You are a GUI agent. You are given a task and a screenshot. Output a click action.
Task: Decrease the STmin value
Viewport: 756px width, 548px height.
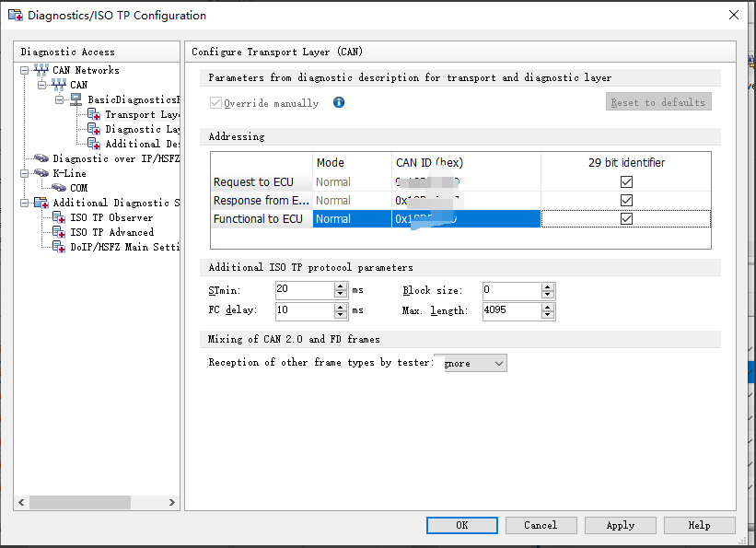coord(341,294)
